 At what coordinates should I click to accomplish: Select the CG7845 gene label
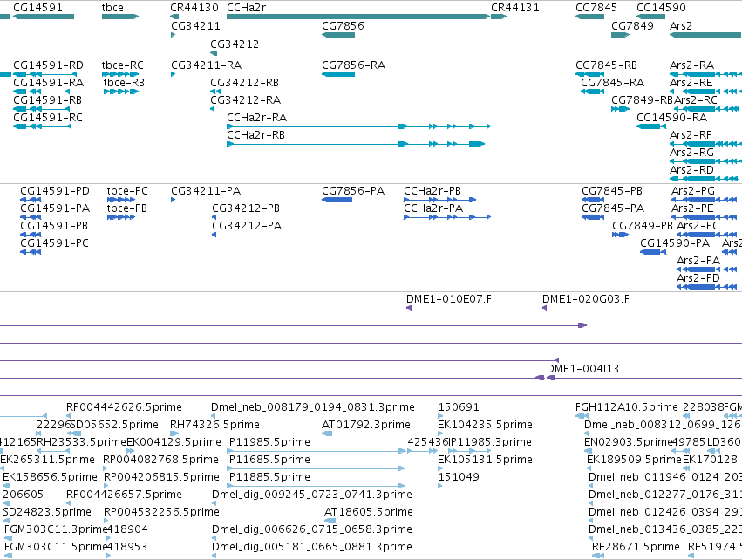[596, 8]
